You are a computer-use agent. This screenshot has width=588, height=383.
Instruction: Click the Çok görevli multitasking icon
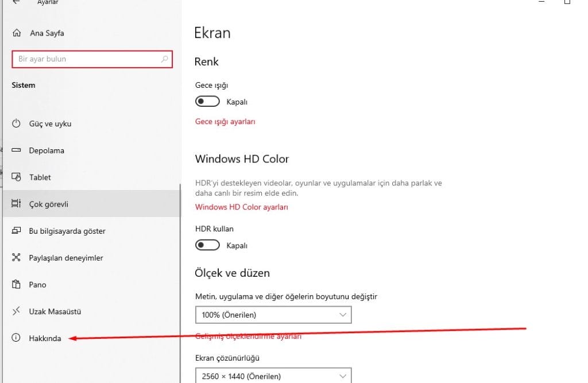click(x=17, y=204)
